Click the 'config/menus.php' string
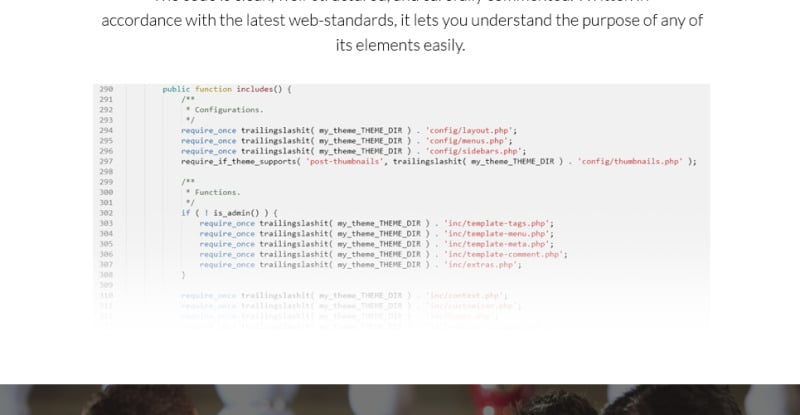This screenshot has height=415, width=800. coord(467,141)
